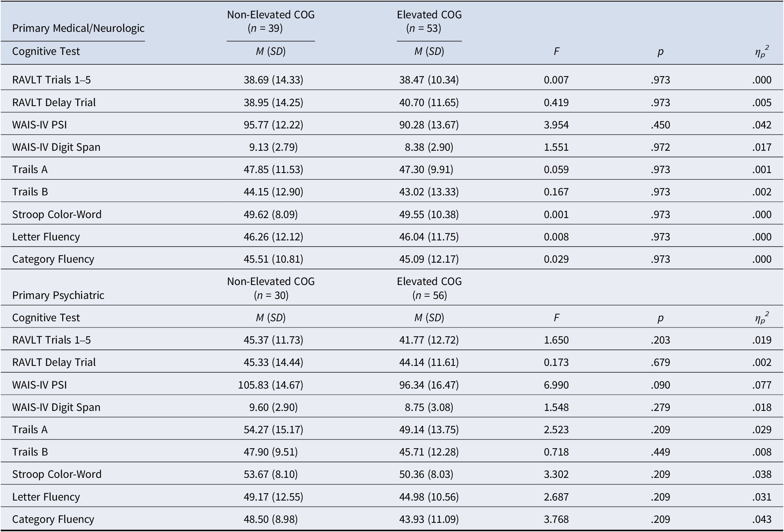Click value 45.37 (11.73)

(273, 340)
